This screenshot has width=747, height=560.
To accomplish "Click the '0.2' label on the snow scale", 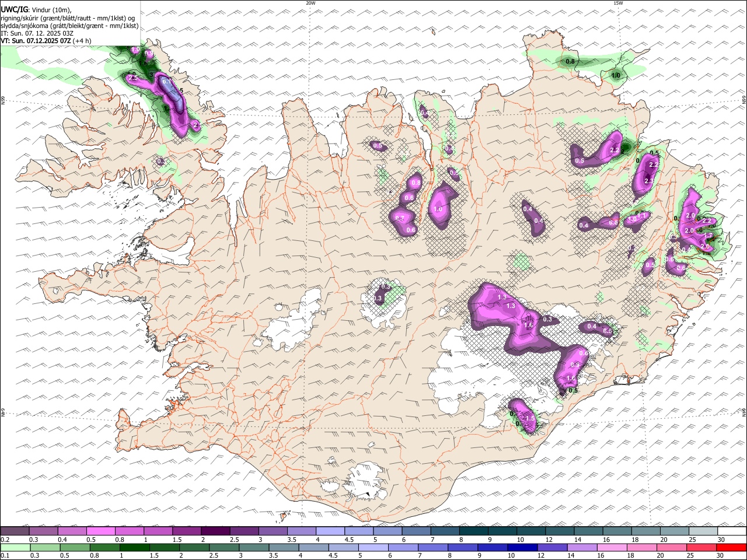I will pos(5,540).
